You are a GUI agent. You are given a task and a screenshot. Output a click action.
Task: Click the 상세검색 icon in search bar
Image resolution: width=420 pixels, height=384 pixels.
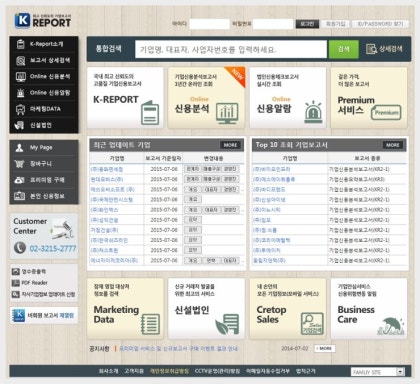pos(371,49)
